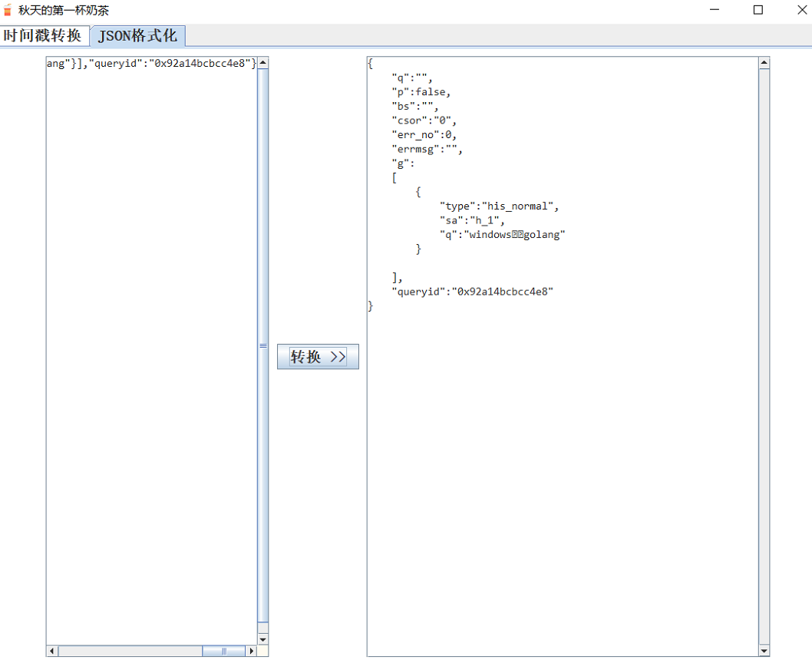The height and width of the screenshot is (660, 812).
Task: Click the 转换 >> button
Action: coord(318,357)
